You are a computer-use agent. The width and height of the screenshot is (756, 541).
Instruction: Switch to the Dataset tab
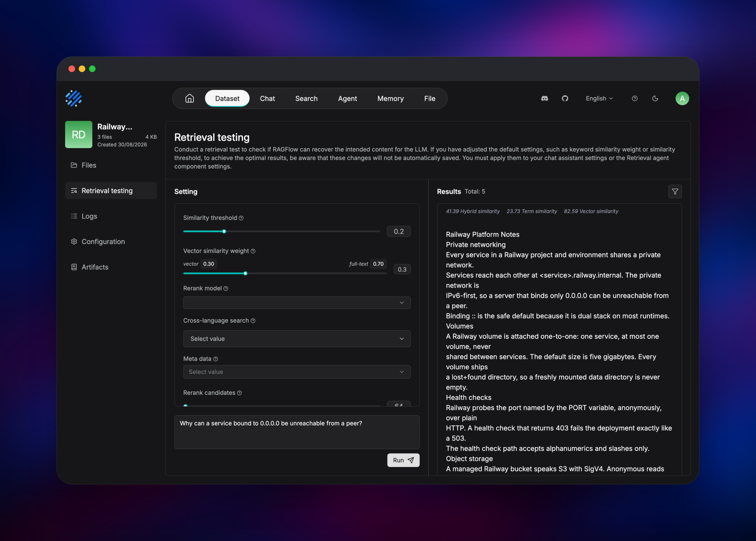(x=227, y=98)
